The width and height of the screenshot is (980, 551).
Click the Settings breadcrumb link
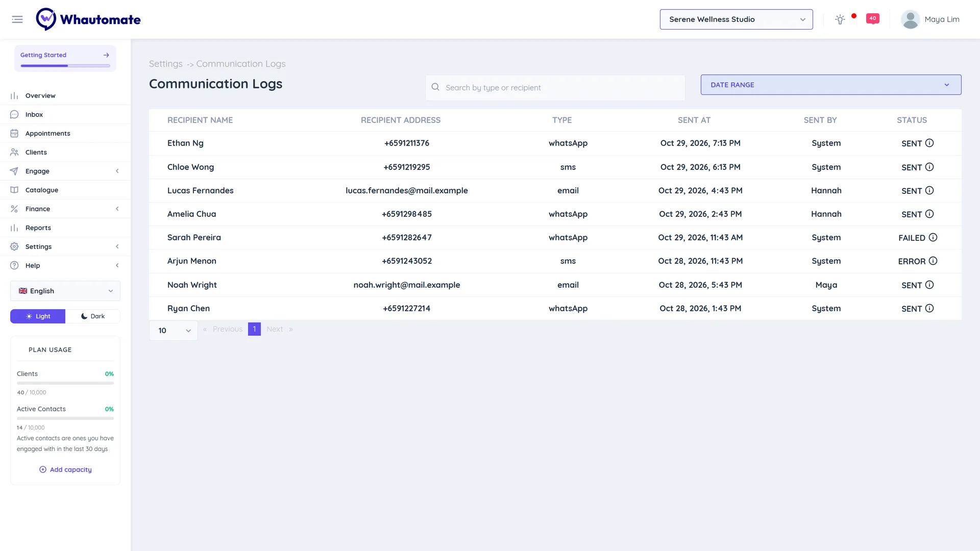click(165, 64)
